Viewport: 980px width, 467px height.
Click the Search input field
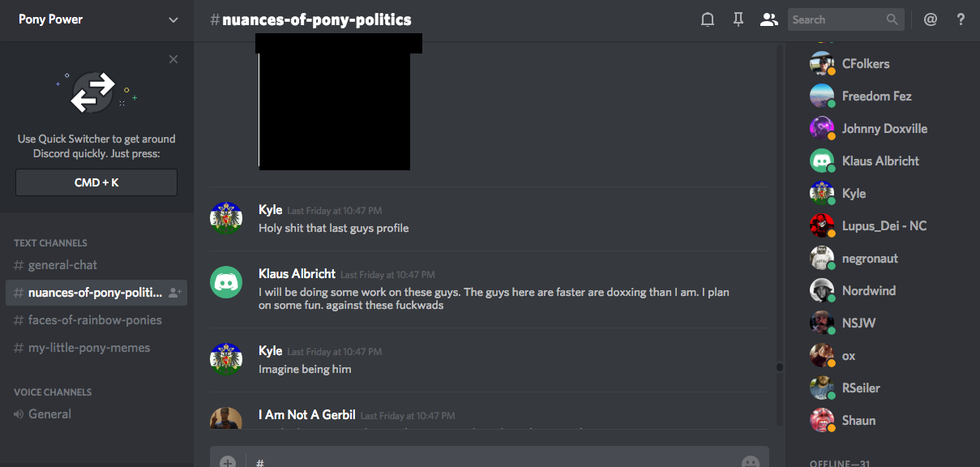845,19
